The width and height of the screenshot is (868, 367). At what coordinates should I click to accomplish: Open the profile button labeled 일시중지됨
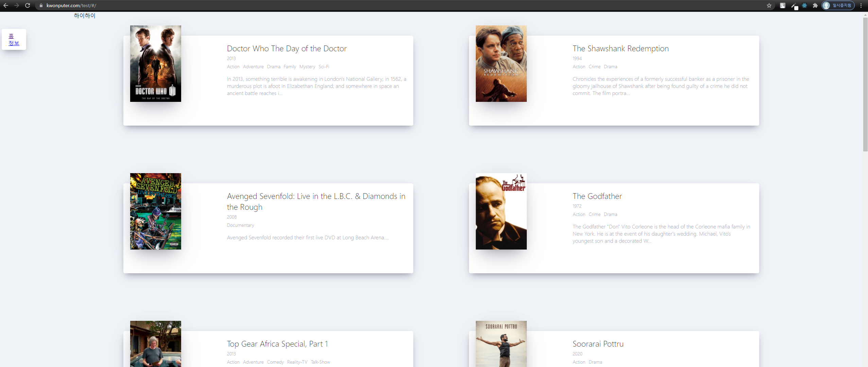838,5
